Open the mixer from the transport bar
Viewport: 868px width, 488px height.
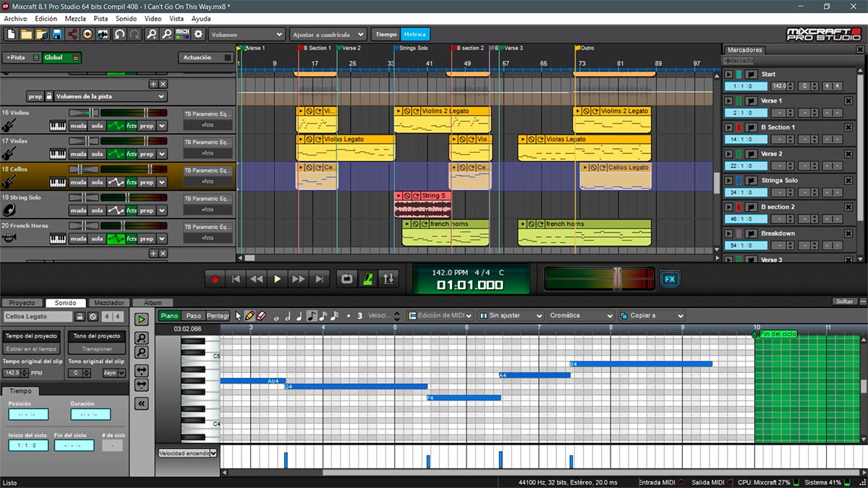[388, 278]
